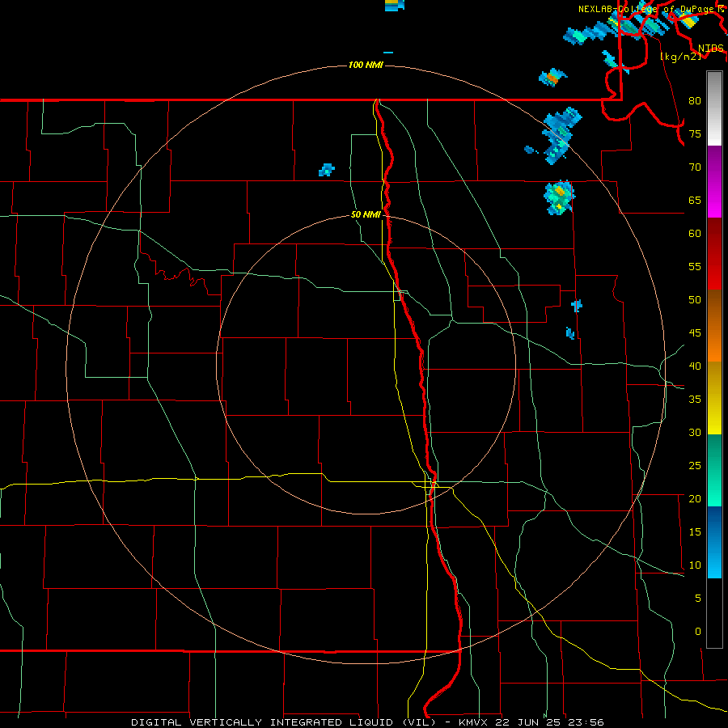Pick the gray-white segment of the color bar
This screenshot has width=728, height=728.
pos(714,108)
